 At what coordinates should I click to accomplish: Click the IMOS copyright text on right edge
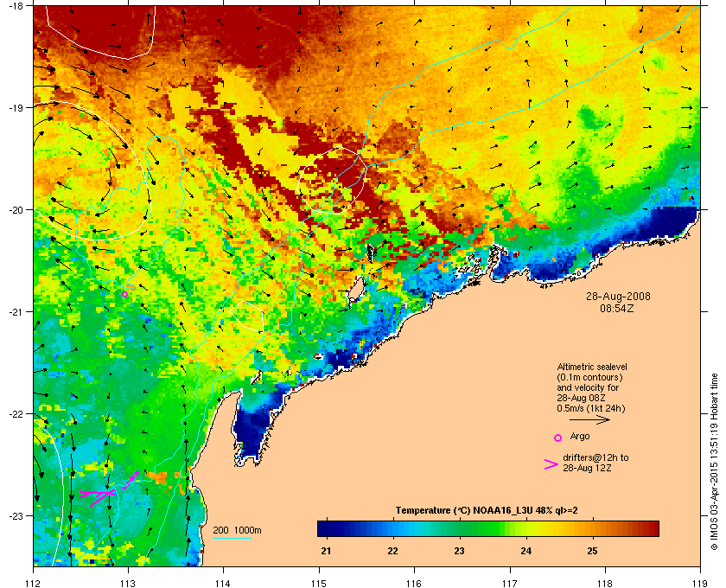(x=714, y=463)
